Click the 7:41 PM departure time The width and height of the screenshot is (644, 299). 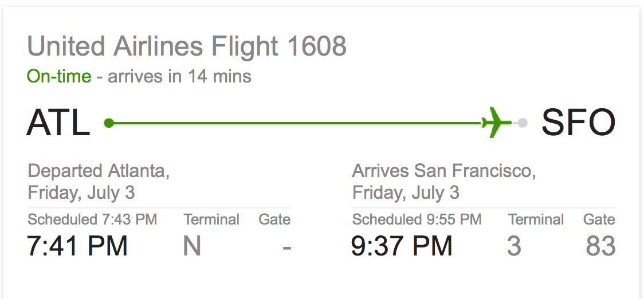click(x=77, y=246)
